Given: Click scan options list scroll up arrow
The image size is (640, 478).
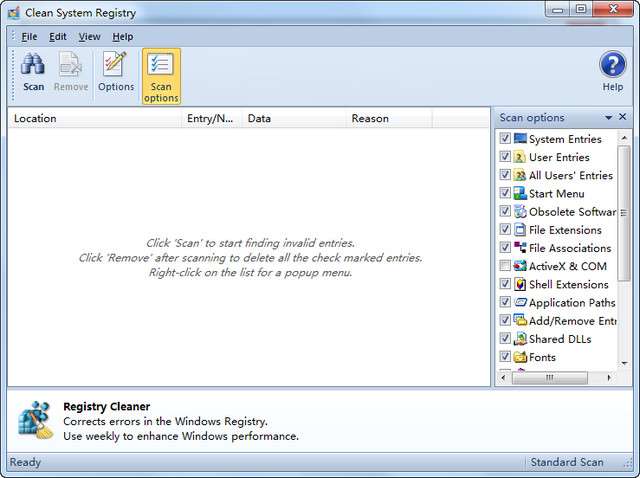Looking at the screenshot, I should tap(624, 138).
